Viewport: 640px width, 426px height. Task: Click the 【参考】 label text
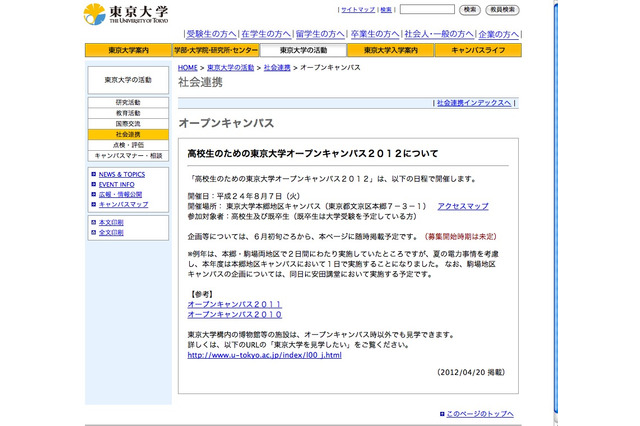(x=202, y=294)
